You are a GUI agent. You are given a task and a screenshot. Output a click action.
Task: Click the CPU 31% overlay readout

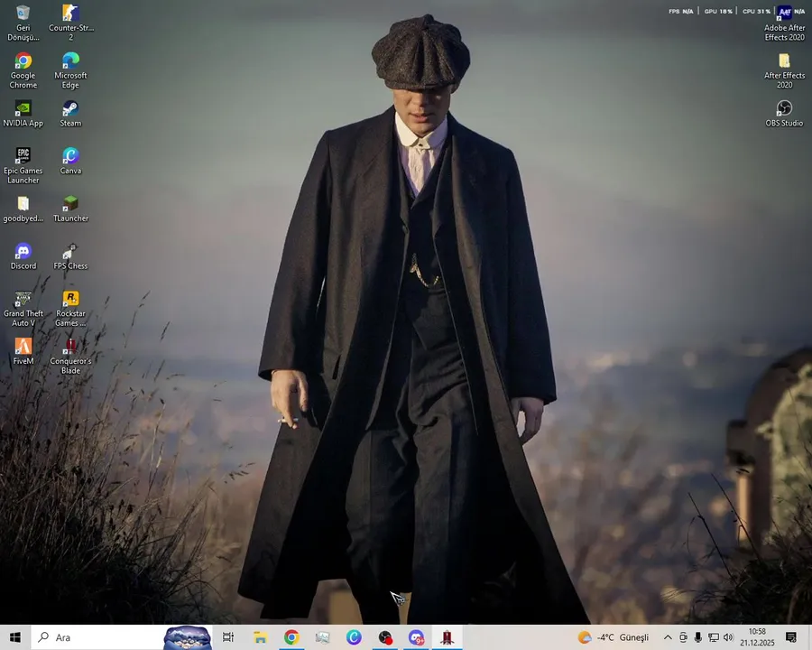(757, 11)
